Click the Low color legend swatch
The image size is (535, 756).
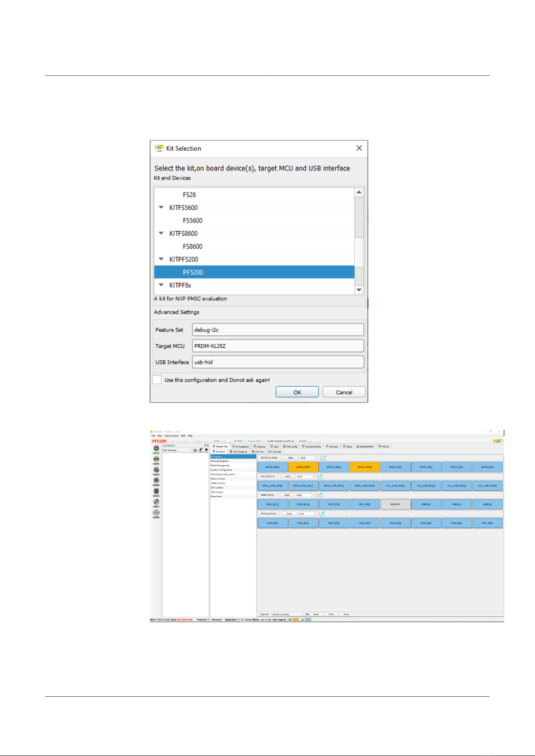[308, 620]
